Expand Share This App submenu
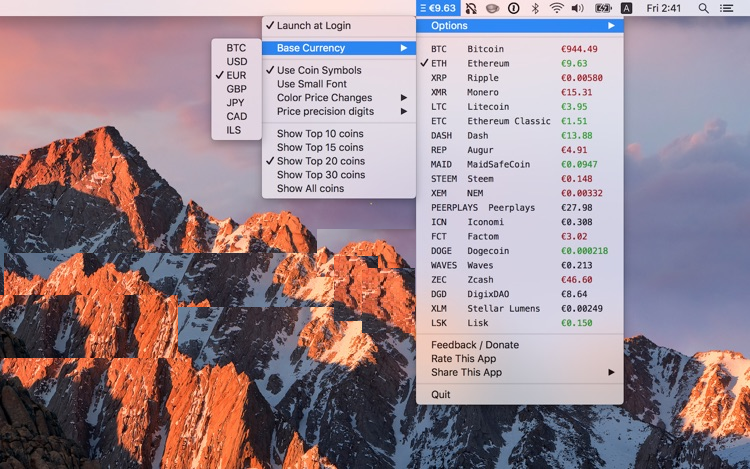The image size is (750, 469). (x=519, y=372)
